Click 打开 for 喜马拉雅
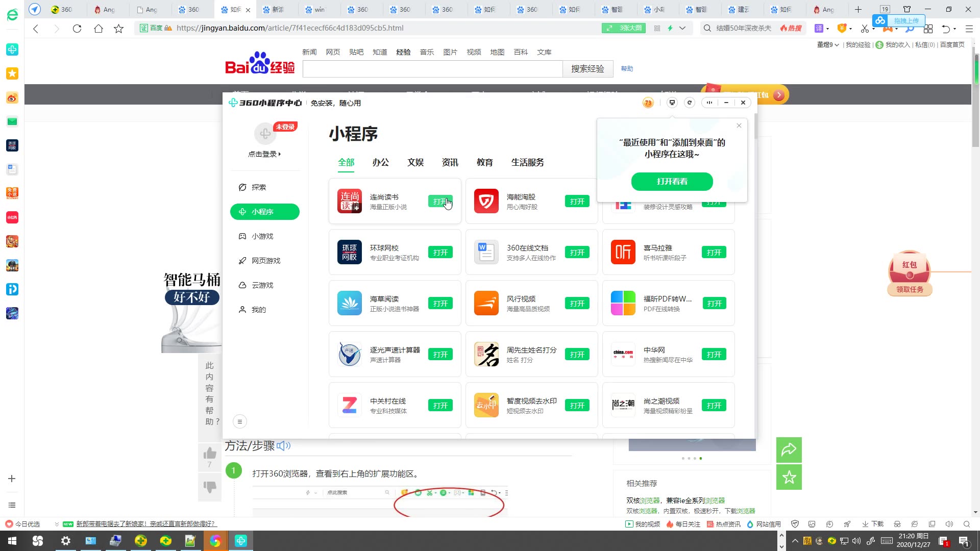The width and height of the screenshot is (980, 551). (x=714, y=253)
